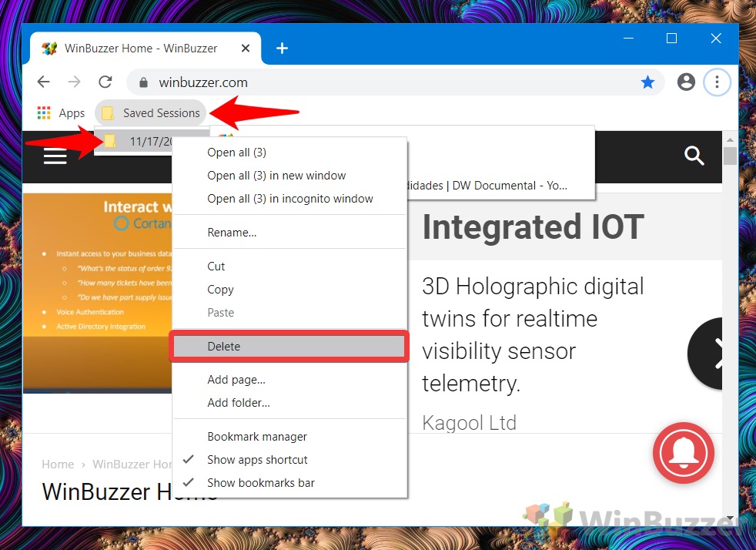Open the Apps shortcut grid

pos(61,113)
